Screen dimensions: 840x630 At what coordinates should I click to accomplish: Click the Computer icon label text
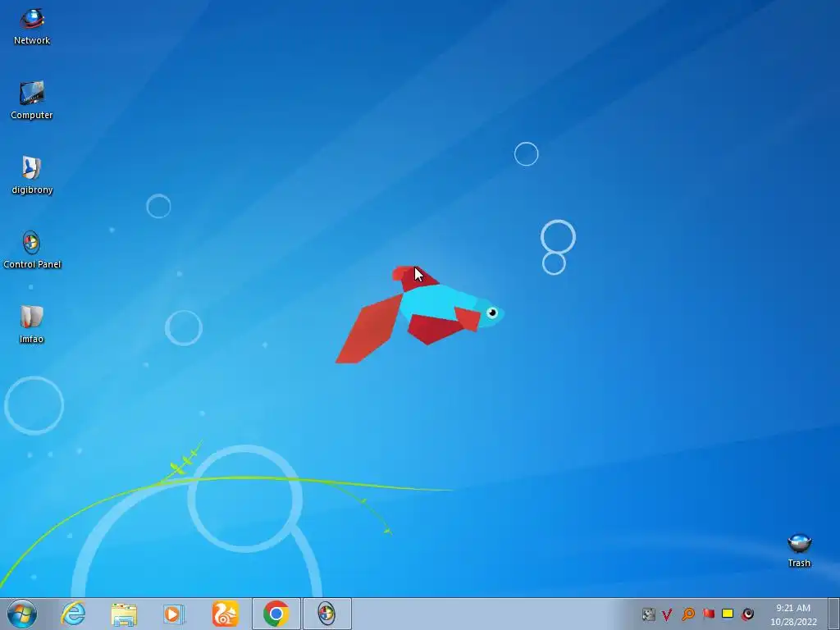pyautogui.click(x=32, y=115)
